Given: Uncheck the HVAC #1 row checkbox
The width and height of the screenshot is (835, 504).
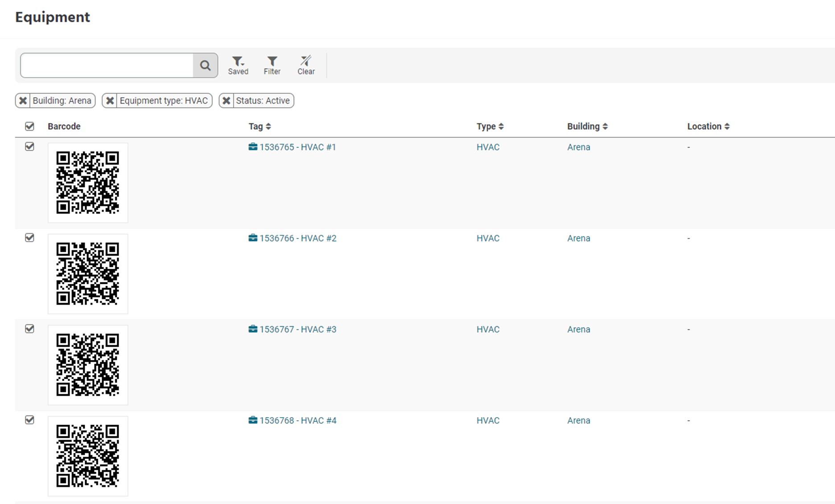Looking at the screenshot, I should click(x=29, y=146).
